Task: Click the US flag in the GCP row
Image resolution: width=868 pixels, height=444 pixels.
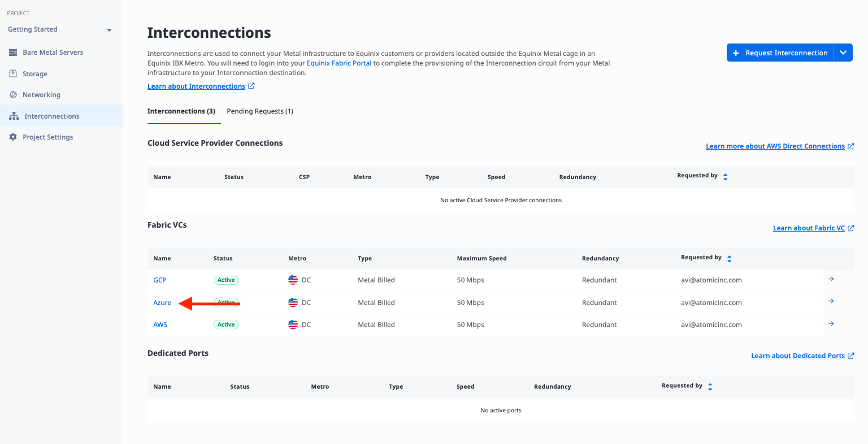Action: click(293, 280)
